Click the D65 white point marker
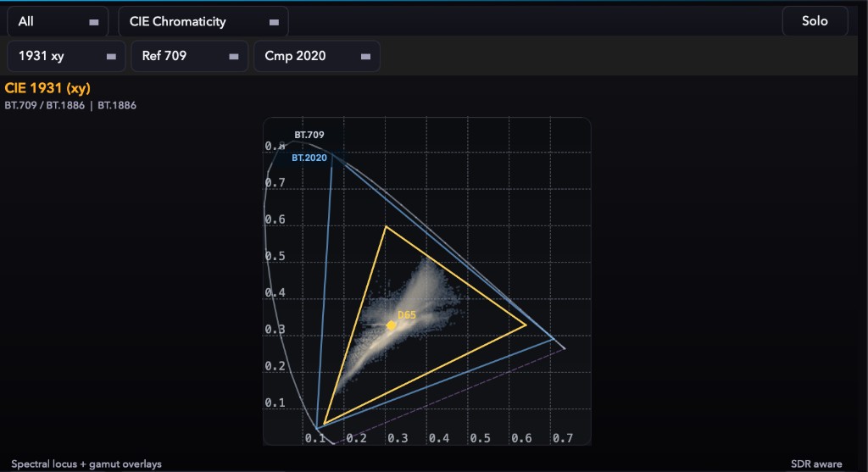Viewport: 868px width, 472px height. pyautogui.click(x=392, y=325)
